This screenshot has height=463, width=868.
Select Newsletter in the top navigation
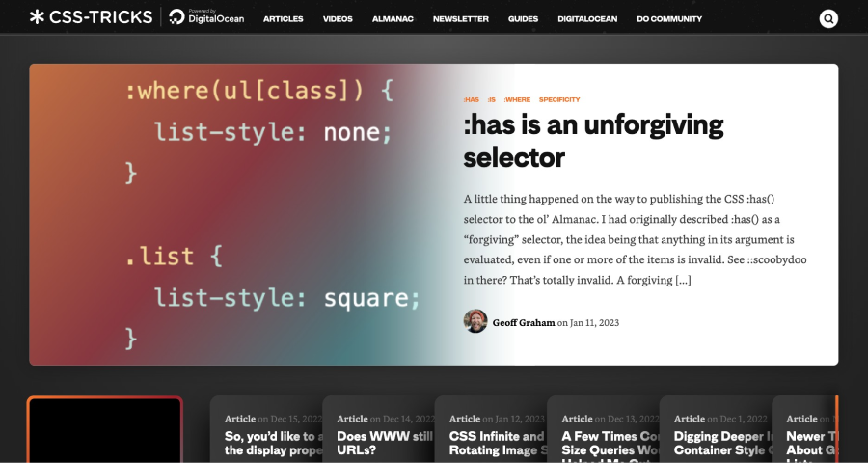pyautogui.click(x=460, y=18)
